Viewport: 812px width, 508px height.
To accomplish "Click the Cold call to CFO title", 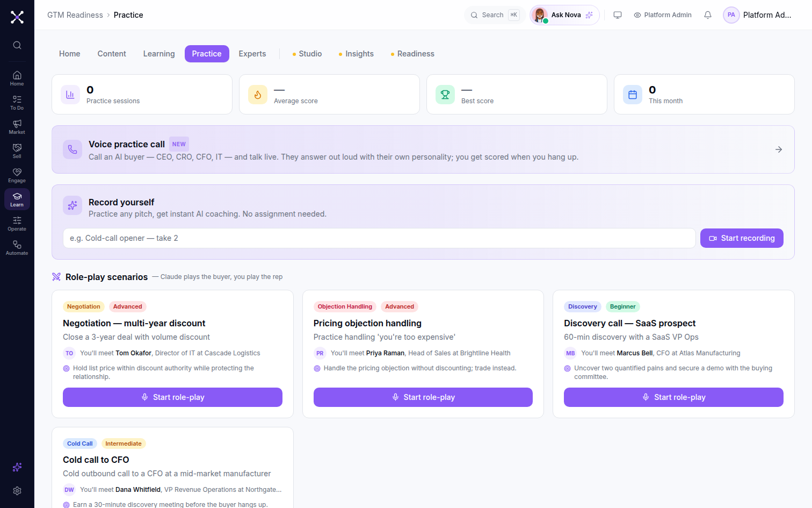I will (96, 460).
